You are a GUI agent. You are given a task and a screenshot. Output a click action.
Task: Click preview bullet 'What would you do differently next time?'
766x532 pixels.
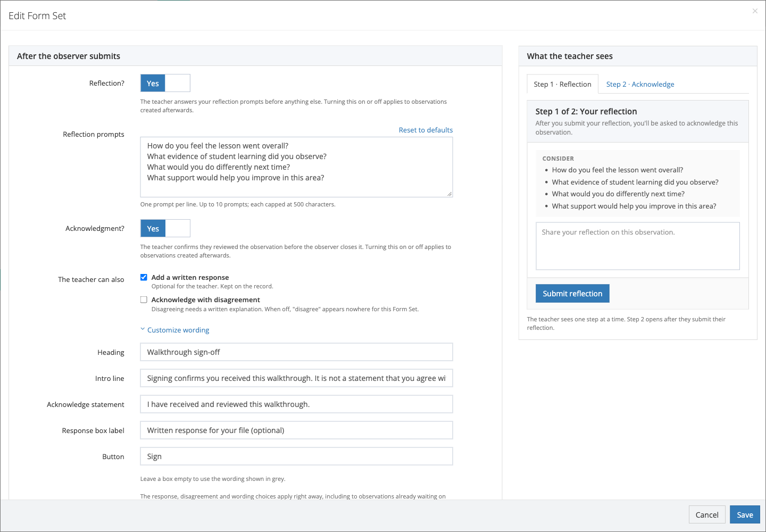618,194
